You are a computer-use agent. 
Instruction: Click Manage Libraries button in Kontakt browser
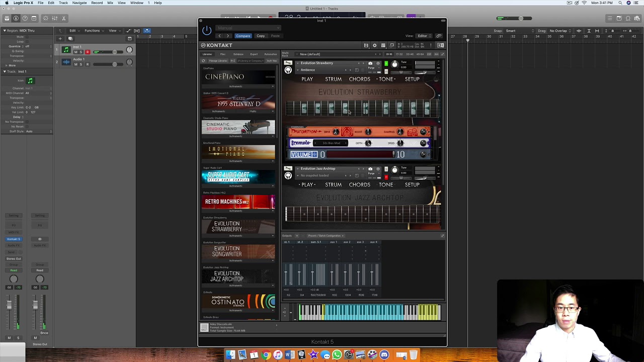point(218,61)
